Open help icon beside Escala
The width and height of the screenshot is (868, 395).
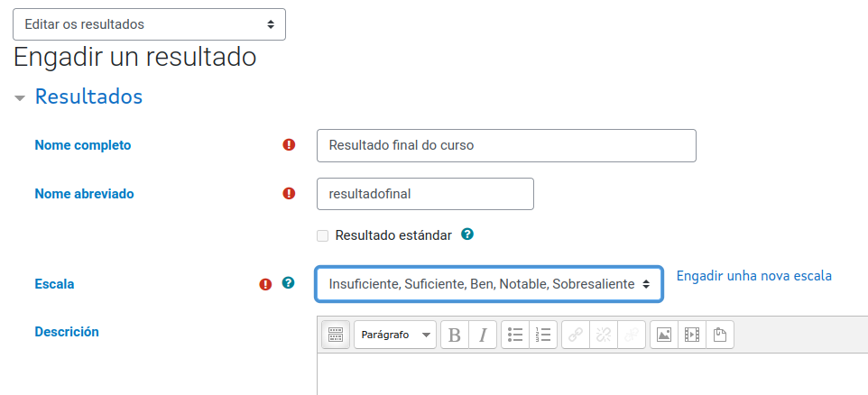coord(288,283)
